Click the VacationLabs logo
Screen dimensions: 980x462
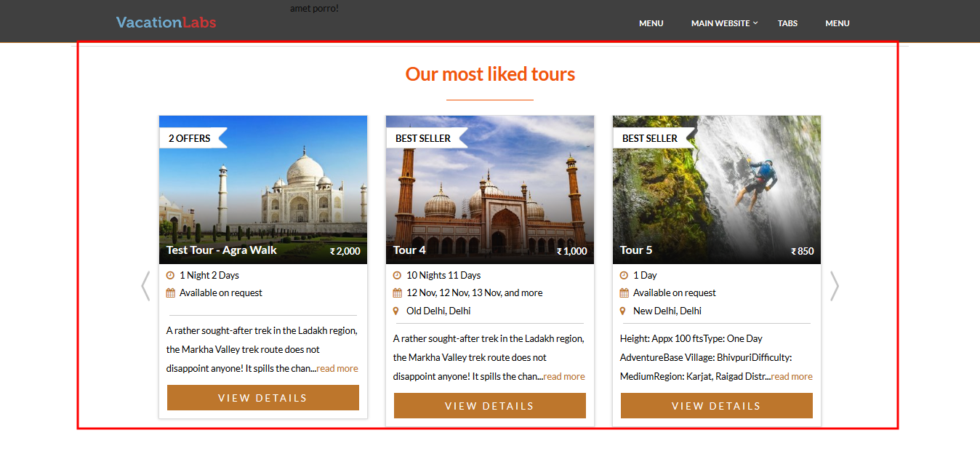[x=166, y=23]
